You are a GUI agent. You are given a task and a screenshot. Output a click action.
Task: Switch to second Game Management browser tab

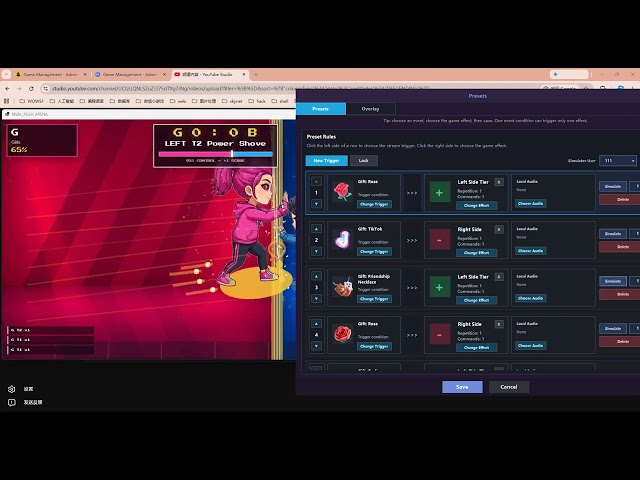[130, 74]
